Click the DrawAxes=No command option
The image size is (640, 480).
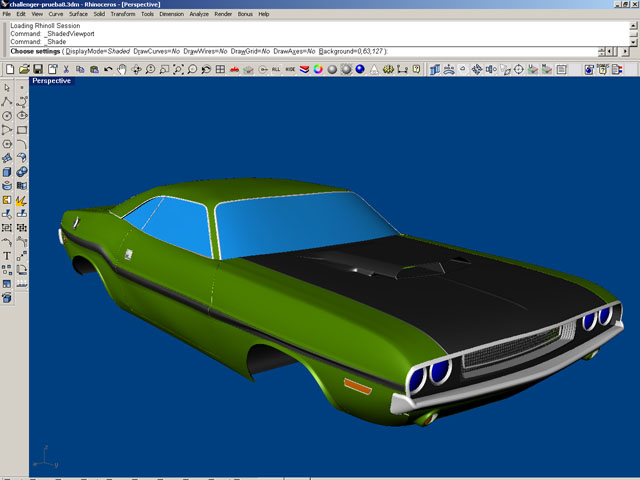[x=294, y=51]
